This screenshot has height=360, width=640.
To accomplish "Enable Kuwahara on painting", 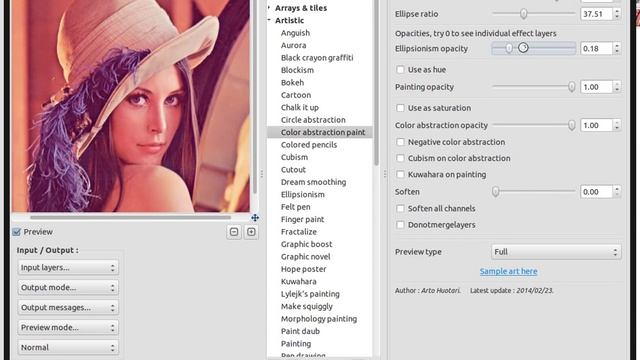I will [400, 175].
